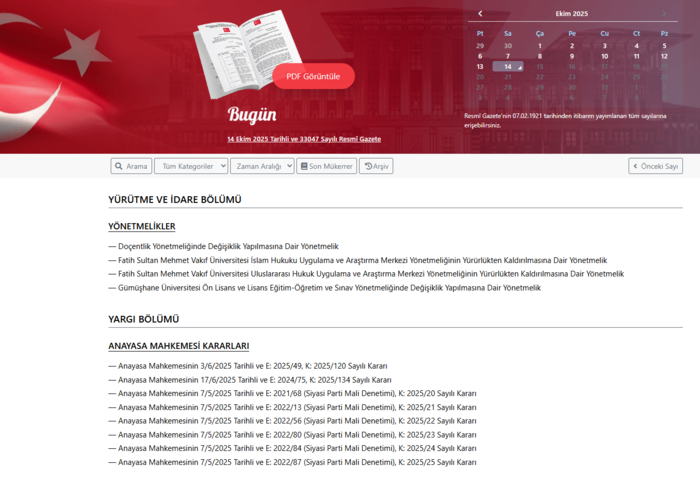700x482 pixels.
Task: Select calendar day 5
Action: [x=664, y=46]
